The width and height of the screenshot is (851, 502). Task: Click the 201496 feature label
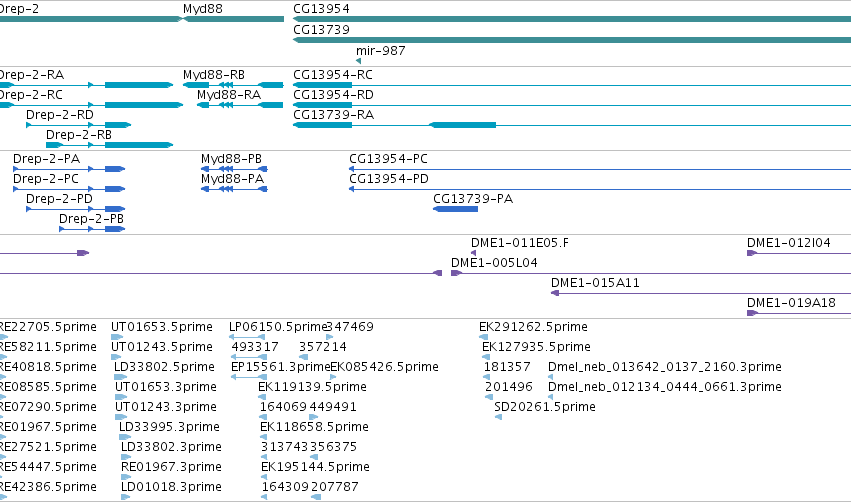[509, 387]
